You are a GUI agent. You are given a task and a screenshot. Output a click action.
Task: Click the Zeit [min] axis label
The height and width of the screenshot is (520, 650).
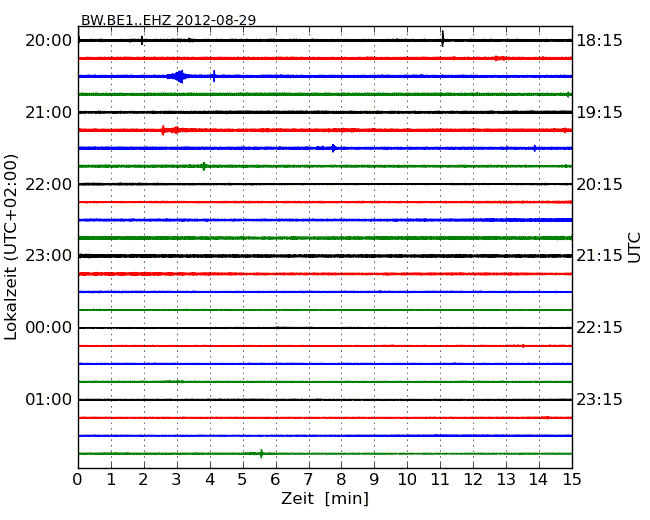[x=325, y=498]
